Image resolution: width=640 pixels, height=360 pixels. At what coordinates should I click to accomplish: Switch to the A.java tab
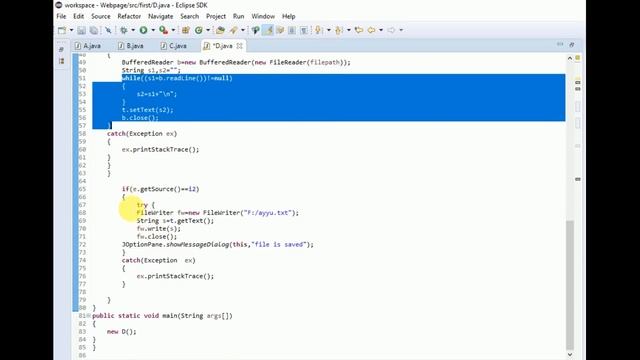pyautogui.click(x=88, y=46)
